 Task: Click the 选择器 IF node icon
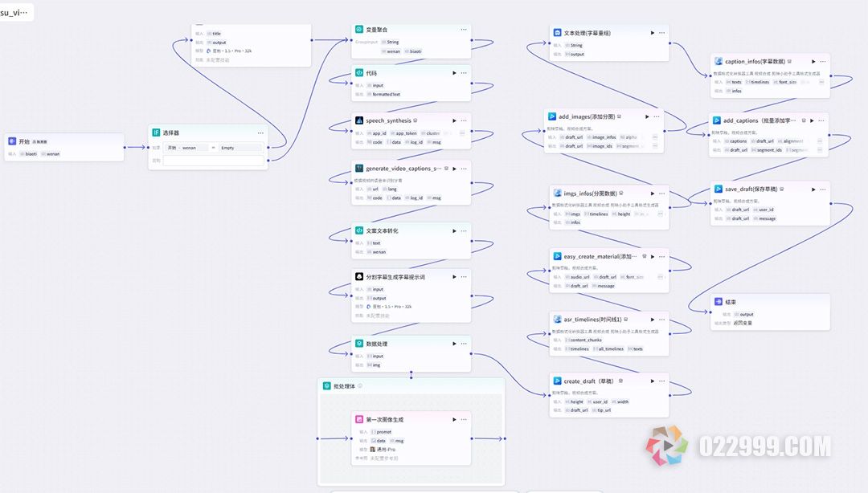tap(156, 132)
